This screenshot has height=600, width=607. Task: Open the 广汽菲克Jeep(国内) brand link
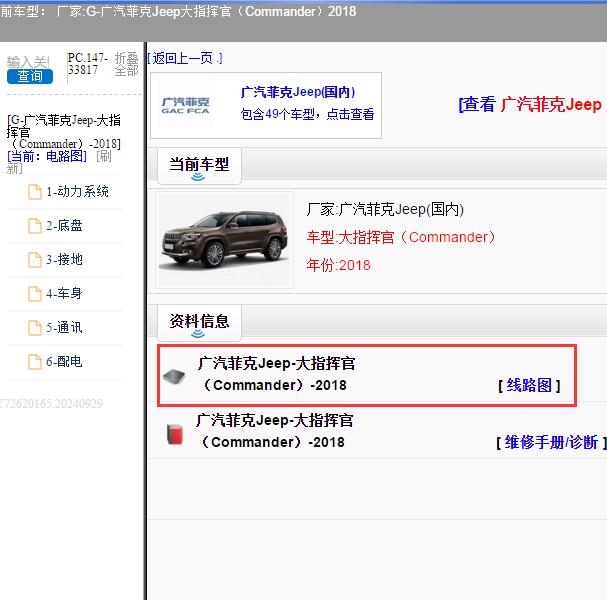pyautogui.click(x=298, y=92)
